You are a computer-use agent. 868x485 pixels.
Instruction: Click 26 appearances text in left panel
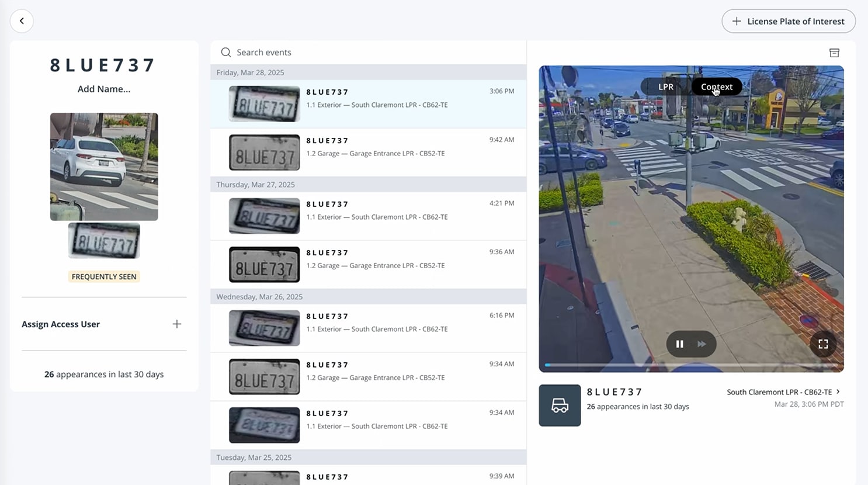click(x=104, y=374)
